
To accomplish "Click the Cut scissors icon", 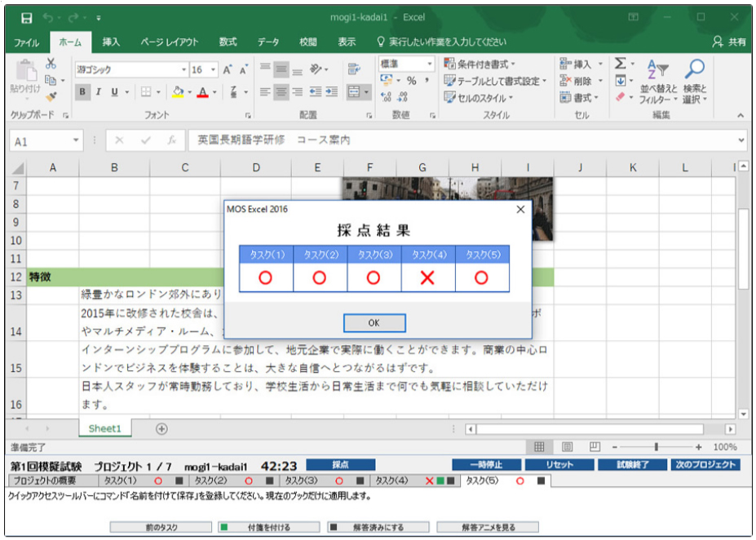I will pyautogui.click(x=51, y=63).
